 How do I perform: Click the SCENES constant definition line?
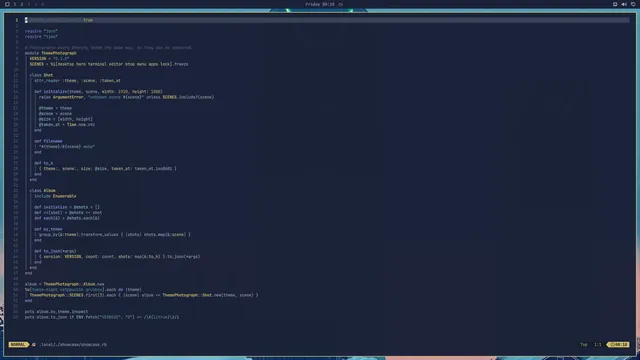click(109, 64)
